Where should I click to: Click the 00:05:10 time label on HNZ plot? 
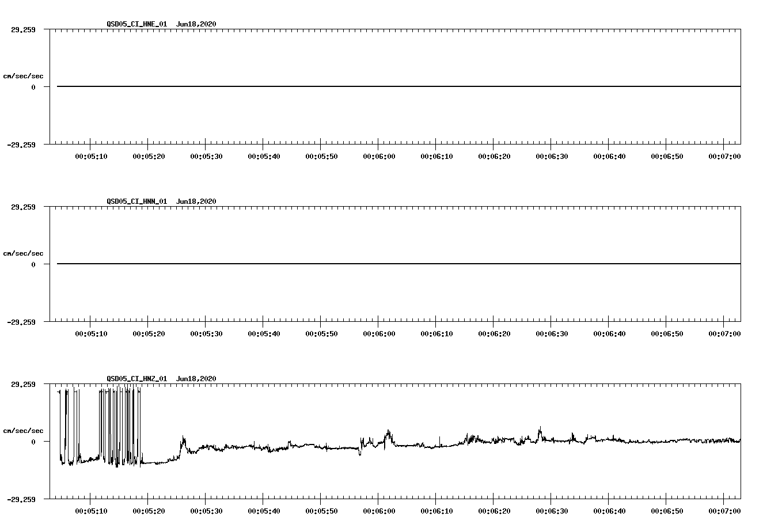pos(91,511)
